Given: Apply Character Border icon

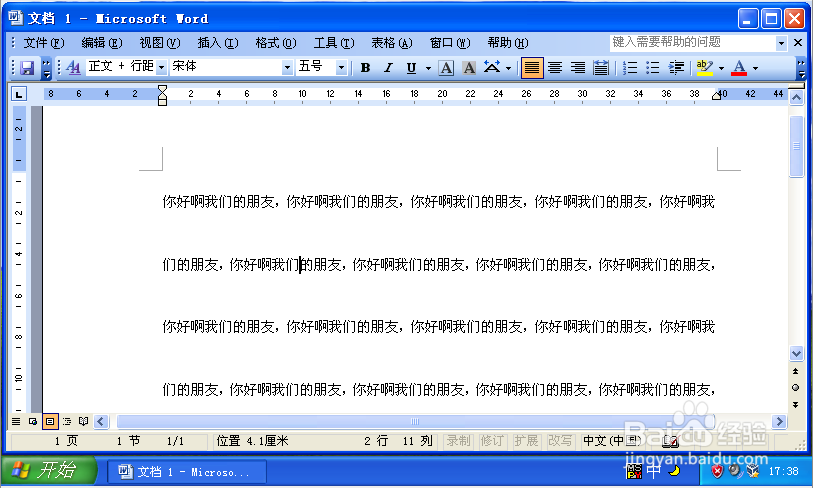Looking at the screenshot, I should (x=446, y=68).
